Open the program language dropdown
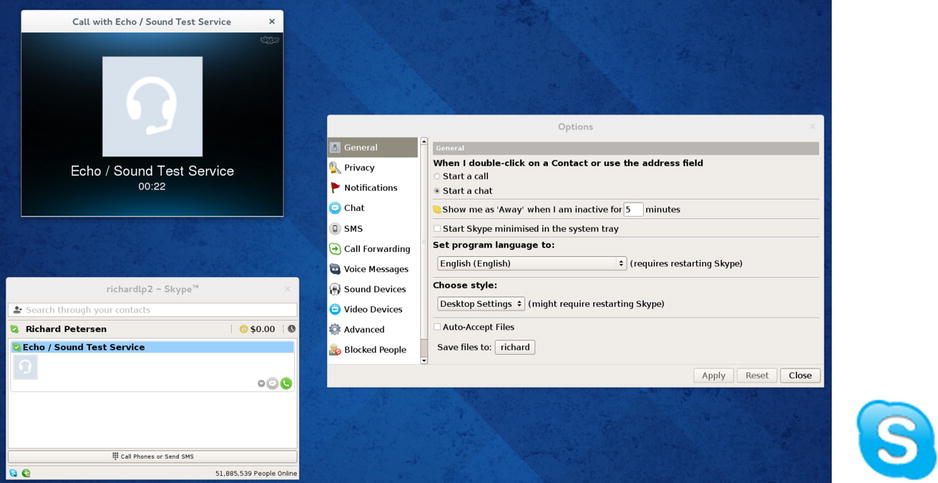The height and width of the screenshot is (483, 938). pos(532,263)
